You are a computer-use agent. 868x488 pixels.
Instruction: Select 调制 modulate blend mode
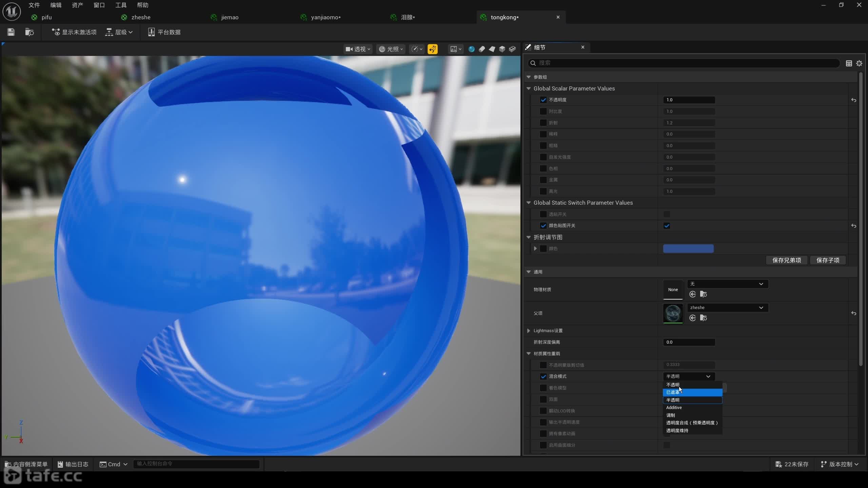point(692,415)
